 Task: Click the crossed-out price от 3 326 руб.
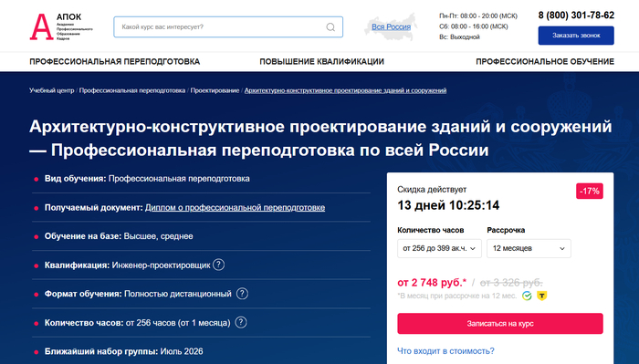tap(511, 282)
